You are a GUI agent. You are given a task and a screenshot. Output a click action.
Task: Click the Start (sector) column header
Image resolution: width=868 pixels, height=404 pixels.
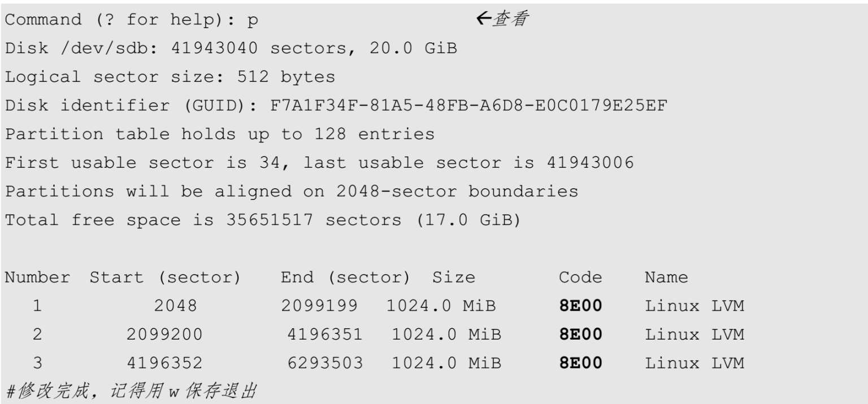(x=165, y=277)
